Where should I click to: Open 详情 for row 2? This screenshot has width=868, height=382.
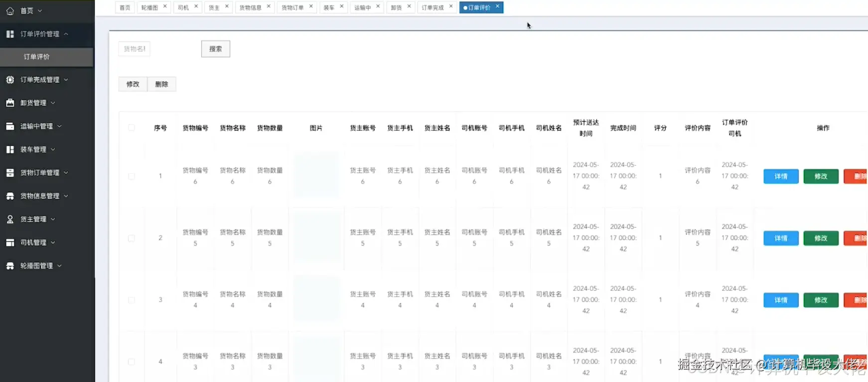pyautogui.click(x=781, y=238)
